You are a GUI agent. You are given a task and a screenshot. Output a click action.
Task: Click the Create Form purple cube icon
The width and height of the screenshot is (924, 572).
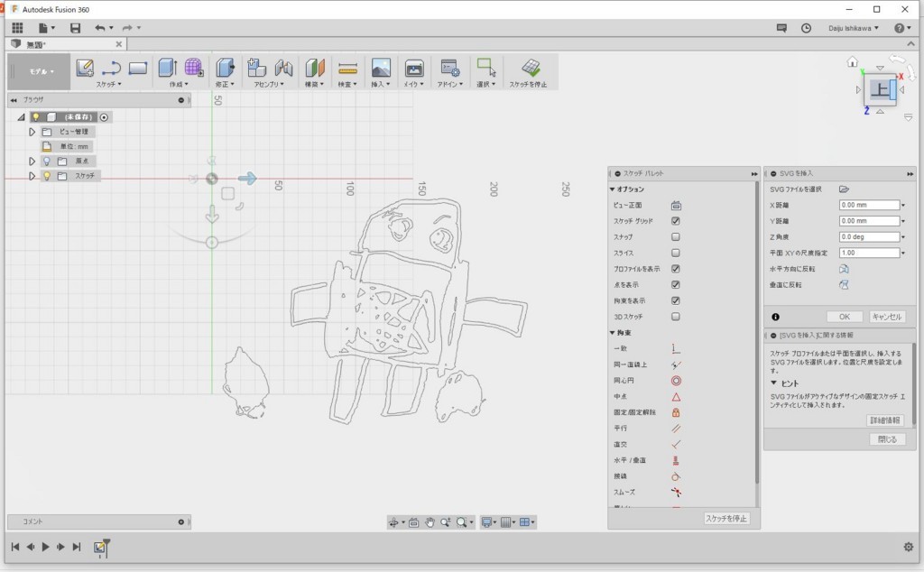[194, 68]
